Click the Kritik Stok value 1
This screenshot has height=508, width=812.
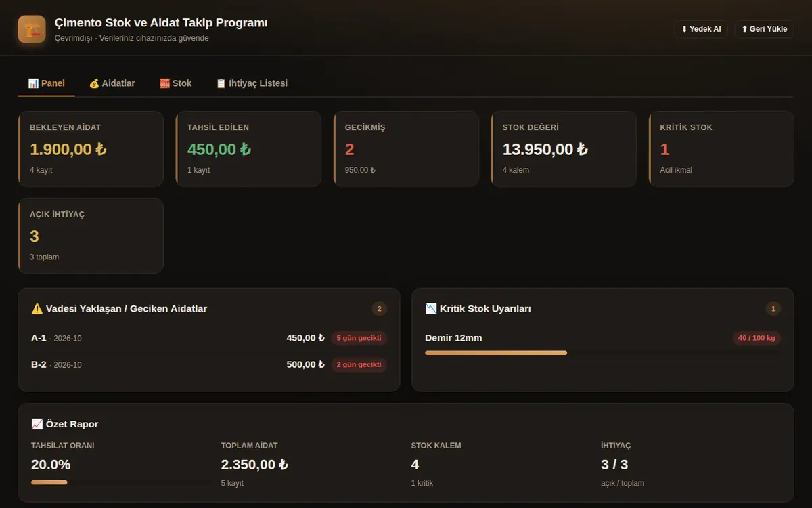coord(664,150)
